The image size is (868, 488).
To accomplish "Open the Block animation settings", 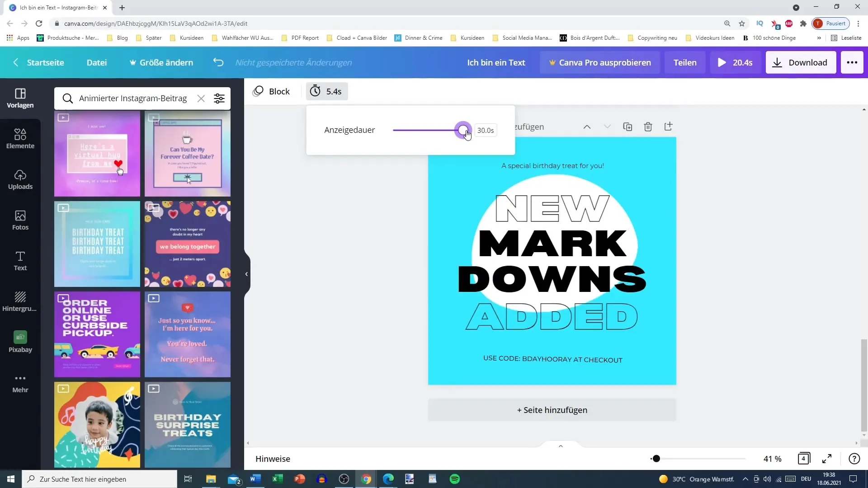I will pos(271,91).
